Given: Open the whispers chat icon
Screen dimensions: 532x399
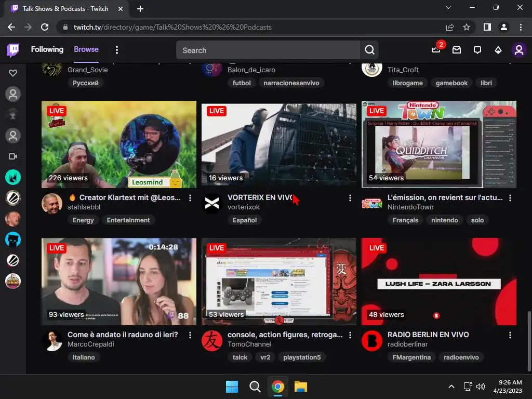Looking at the screenshot, I should coord(477,50).
